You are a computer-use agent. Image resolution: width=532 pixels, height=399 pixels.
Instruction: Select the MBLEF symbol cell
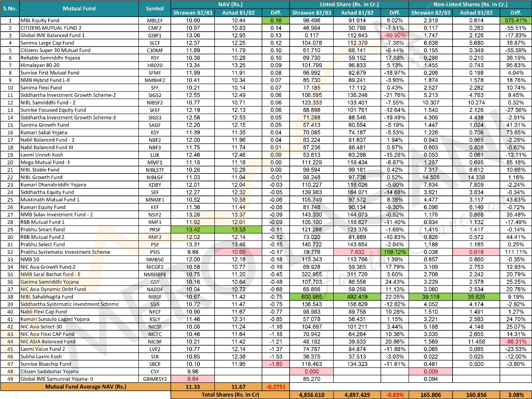155,20
